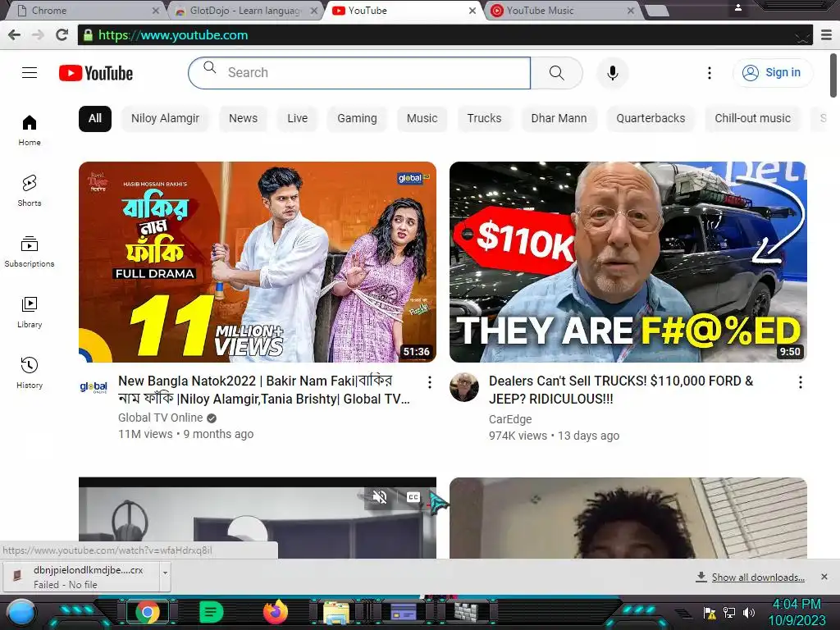Close the GlotDojo tab
The image size is (840, 630).
[x=314, y=11]
